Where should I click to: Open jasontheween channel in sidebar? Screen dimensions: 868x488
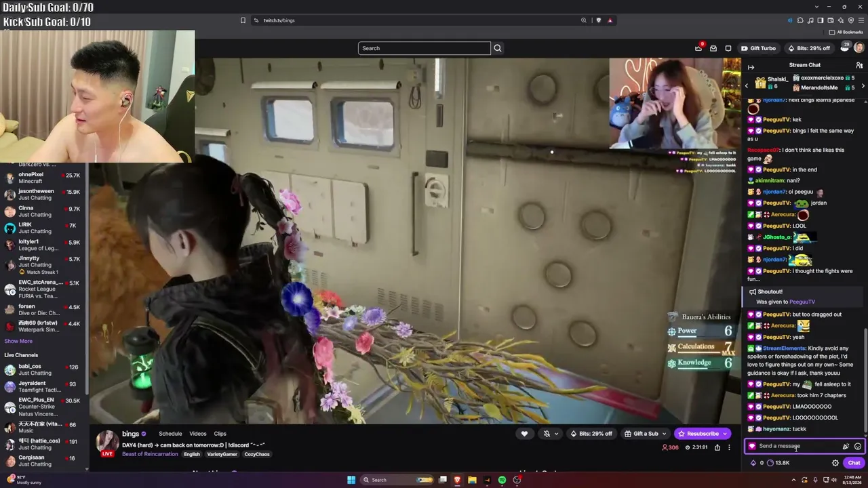coord(44,195)
